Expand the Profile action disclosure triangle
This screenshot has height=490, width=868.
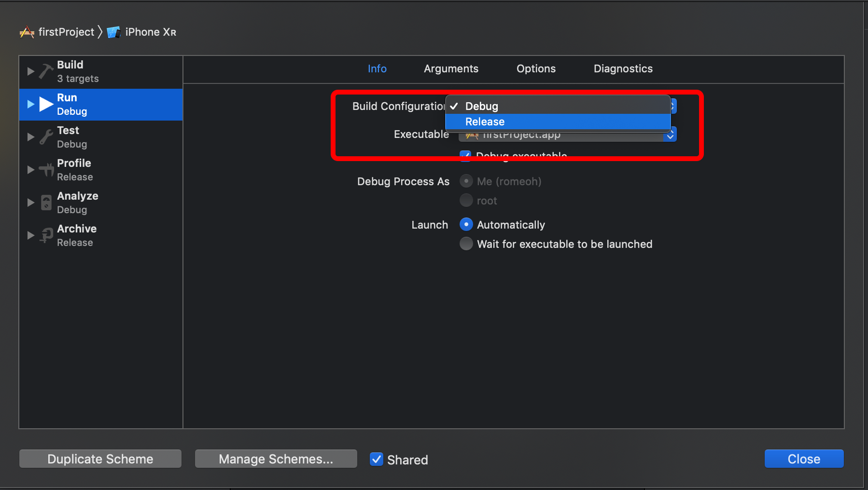click(x=31, y=170)
